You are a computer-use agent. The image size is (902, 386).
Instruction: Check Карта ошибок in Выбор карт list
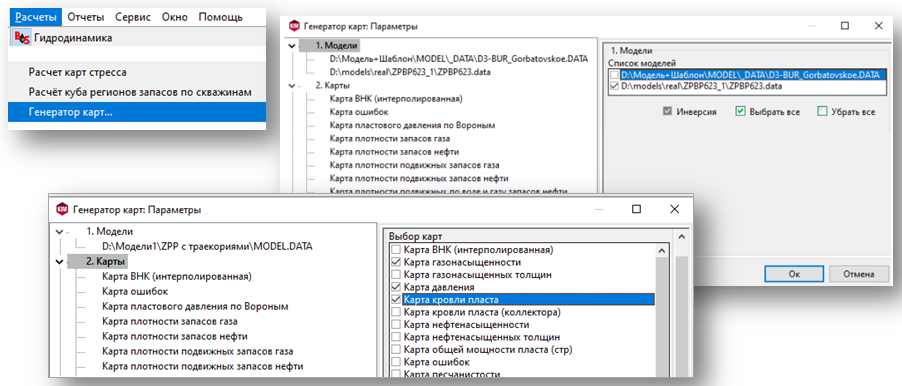pos(395,362)
